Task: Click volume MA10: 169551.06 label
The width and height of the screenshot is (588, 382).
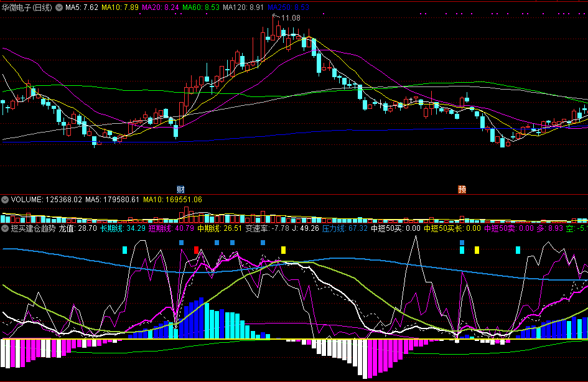Action: point(172,200)
